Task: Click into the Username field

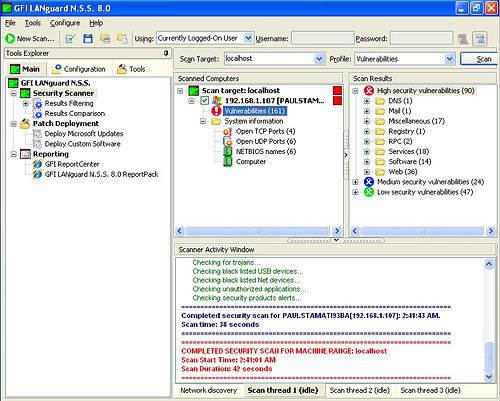Action: pyautogui.click(x=322, y=38)
